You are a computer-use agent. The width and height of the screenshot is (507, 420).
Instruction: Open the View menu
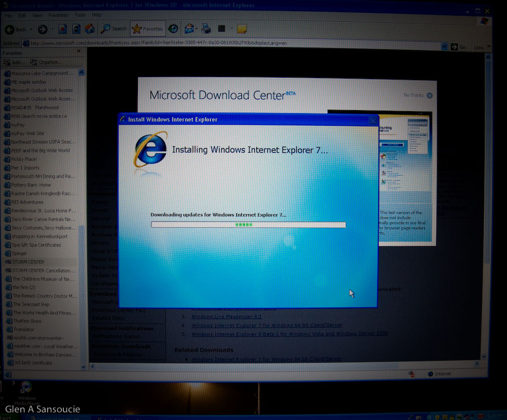(37, 15)
